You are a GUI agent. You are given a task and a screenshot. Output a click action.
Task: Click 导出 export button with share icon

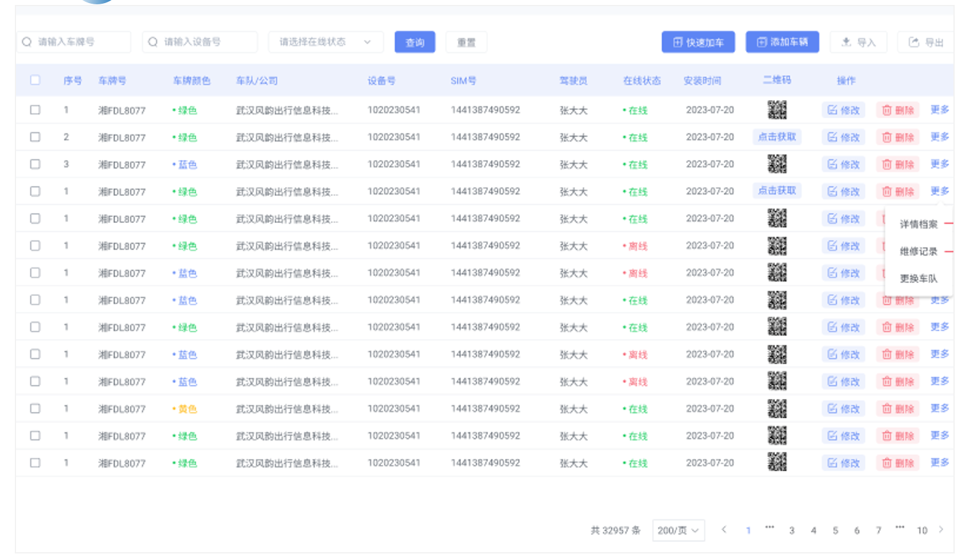pyautogui.click(x=926, y=42)
